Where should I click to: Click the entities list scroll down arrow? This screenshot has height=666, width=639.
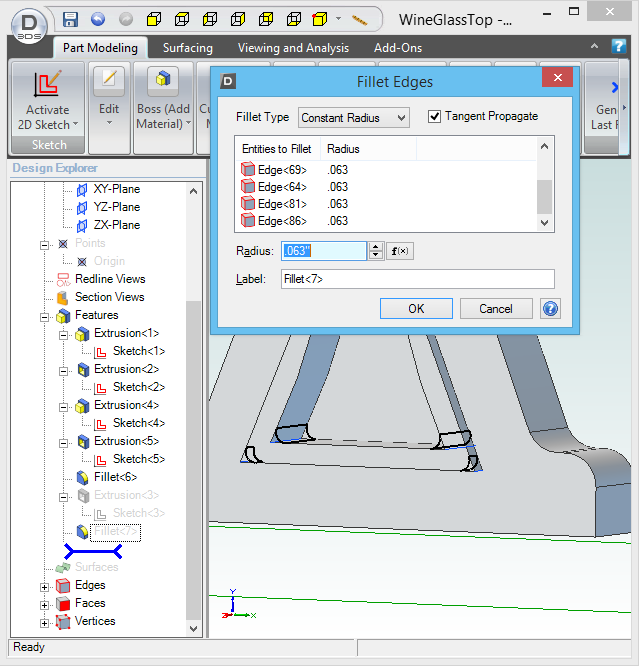point(545,223)
